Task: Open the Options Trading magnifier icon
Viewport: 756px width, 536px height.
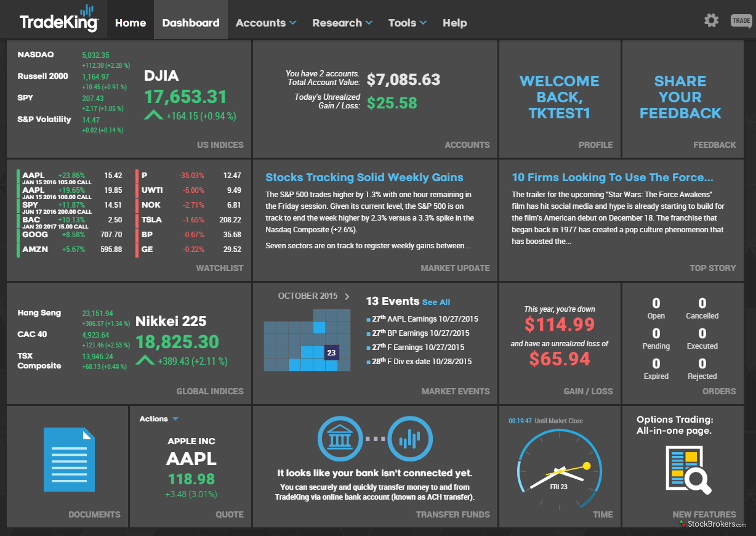Action: [x=688, y=469]
